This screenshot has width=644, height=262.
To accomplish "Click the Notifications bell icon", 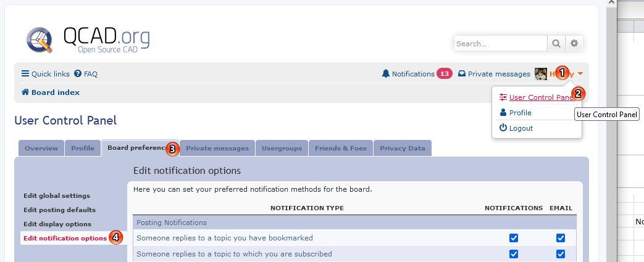I will click(x=386, y=74).
